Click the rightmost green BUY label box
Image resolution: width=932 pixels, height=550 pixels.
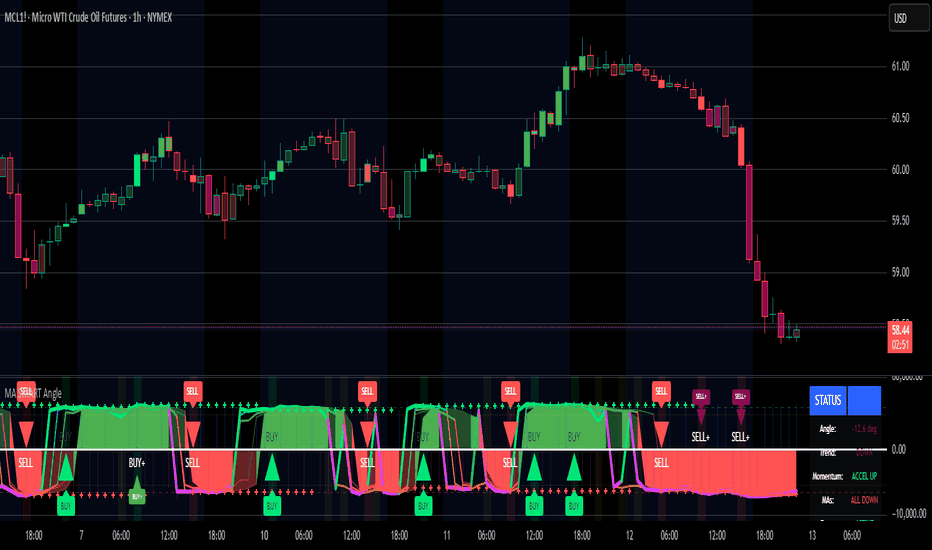click(x=574, y=506)
